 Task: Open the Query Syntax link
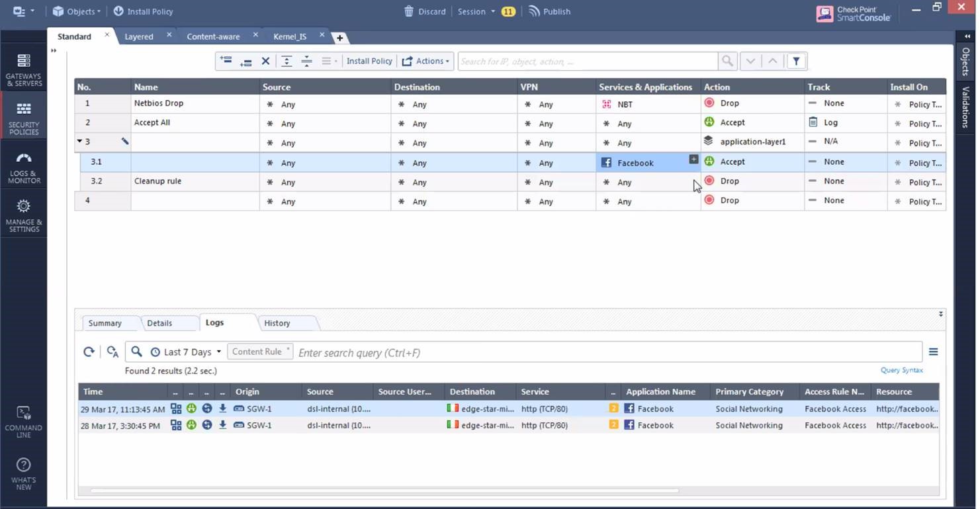pos(901,370)
